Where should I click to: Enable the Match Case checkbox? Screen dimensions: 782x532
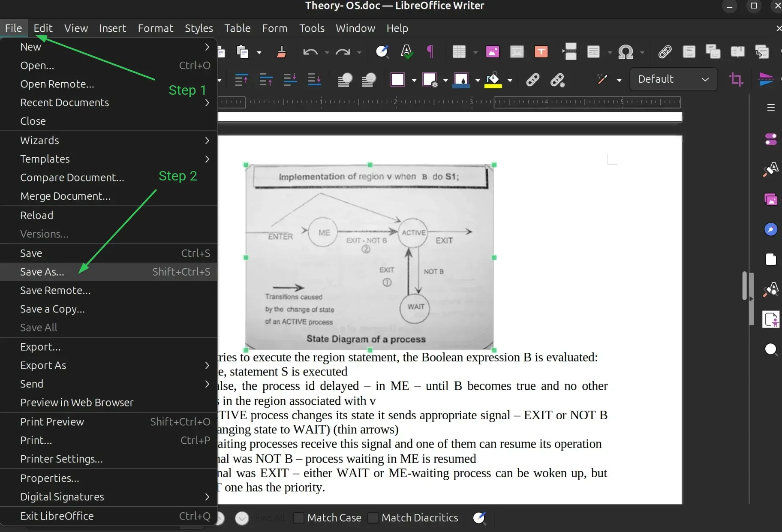point(298,518)
